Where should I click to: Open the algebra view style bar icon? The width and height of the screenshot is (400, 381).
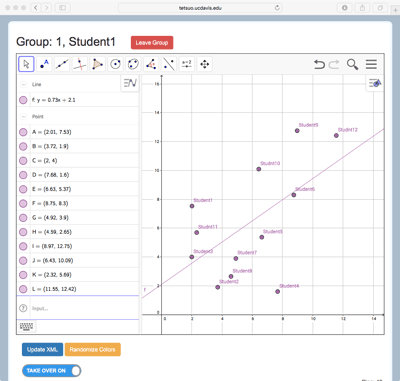[130, 83]
